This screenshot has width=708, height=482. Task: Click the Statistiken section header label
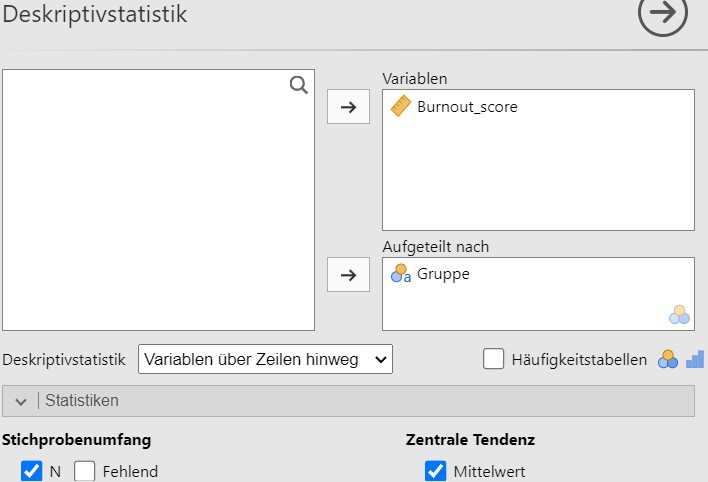[x=82, y=401]
